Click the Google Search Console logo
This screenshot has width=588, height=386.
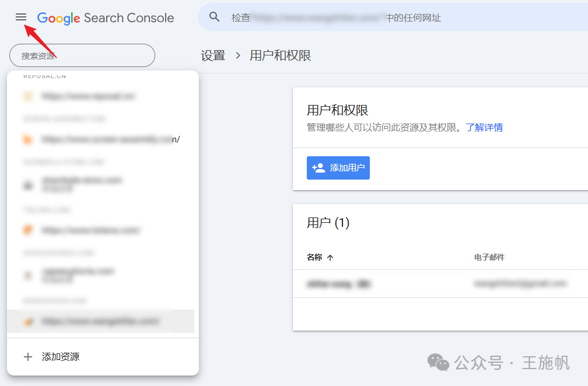(105, 17)
